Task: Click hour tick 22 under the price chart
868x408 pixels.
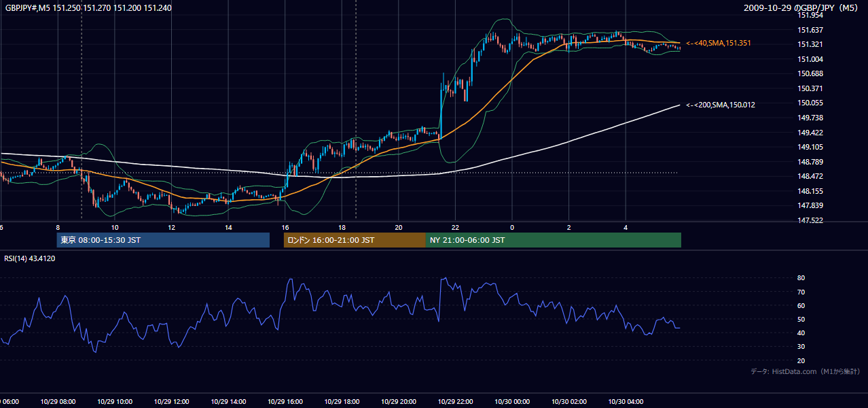Action: coord(456,227)
